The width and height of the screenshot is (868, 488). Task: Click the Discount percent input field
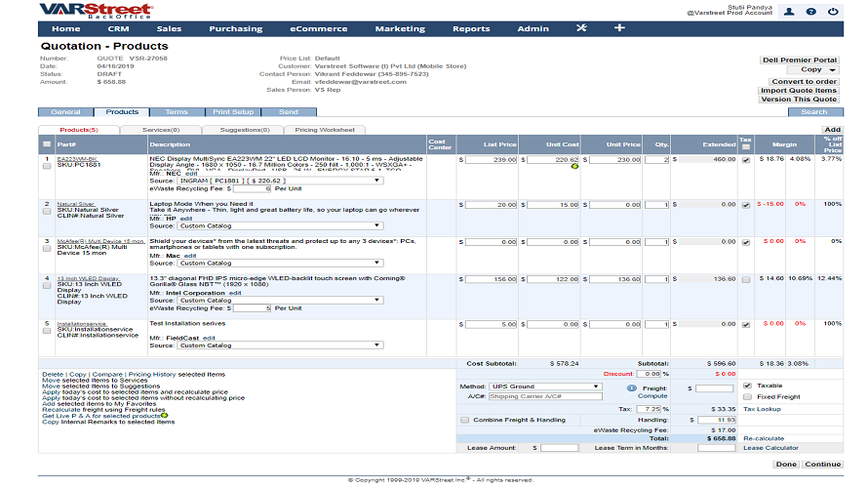tap(649, 374)
